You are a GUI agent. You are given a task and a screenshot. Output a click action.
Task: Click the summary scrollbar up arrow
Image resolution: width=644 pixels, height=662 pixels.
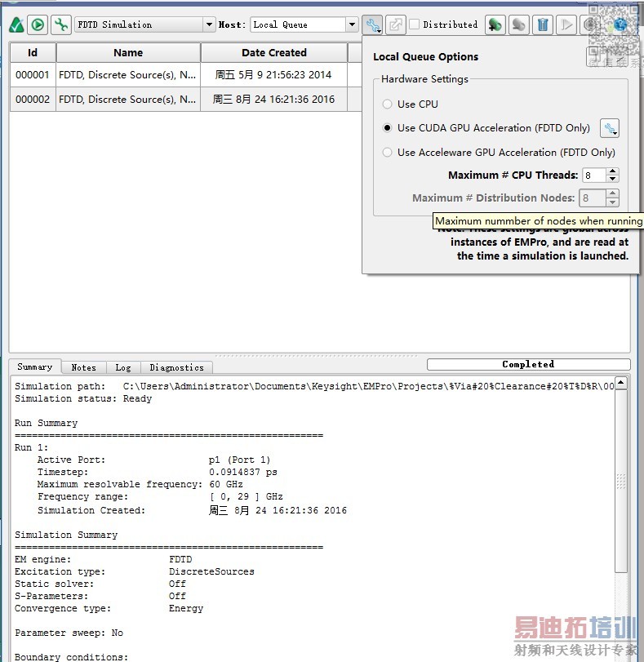coord(621,384)
